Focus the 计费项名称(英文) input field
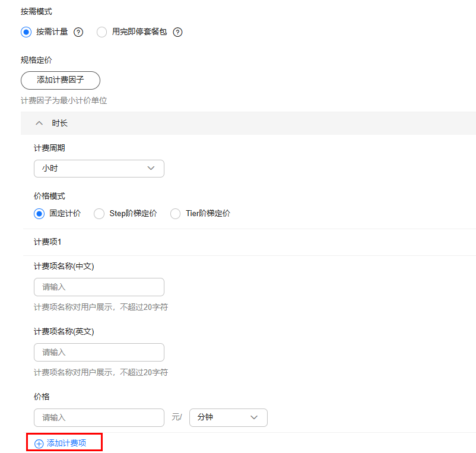This screenshot has width=476, height=453. click(99, 352)
